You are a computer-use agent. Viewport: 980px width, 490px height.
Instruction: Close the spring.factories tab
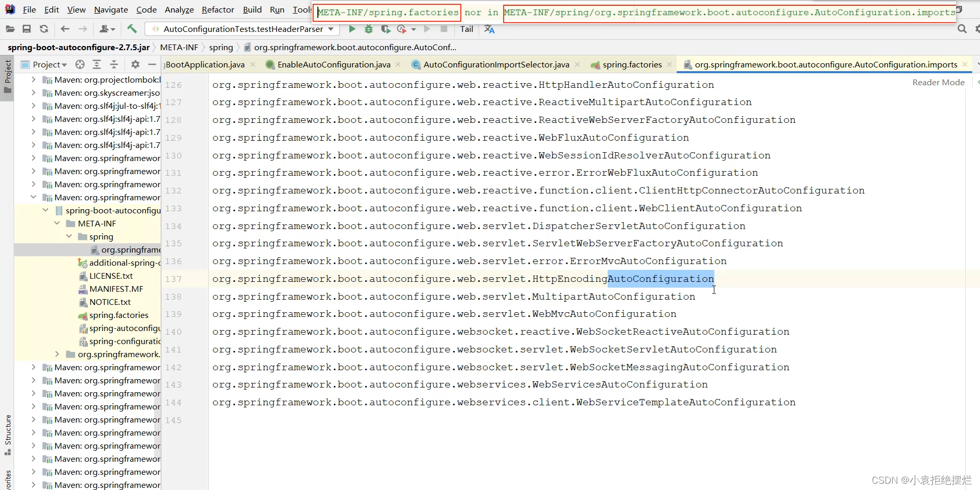(669, 64)
